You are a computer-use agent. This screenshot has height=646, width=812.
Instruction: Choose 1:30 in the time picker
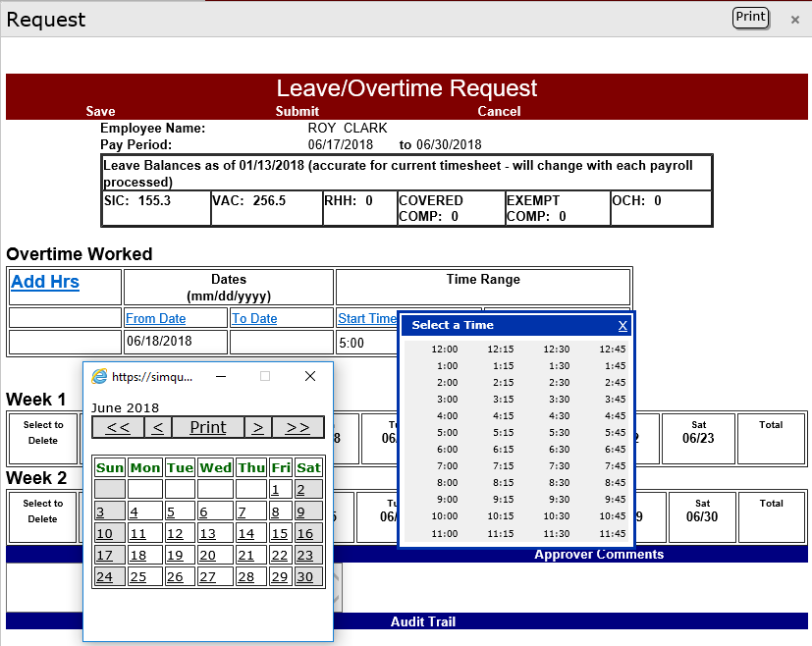tap(560, 366)
